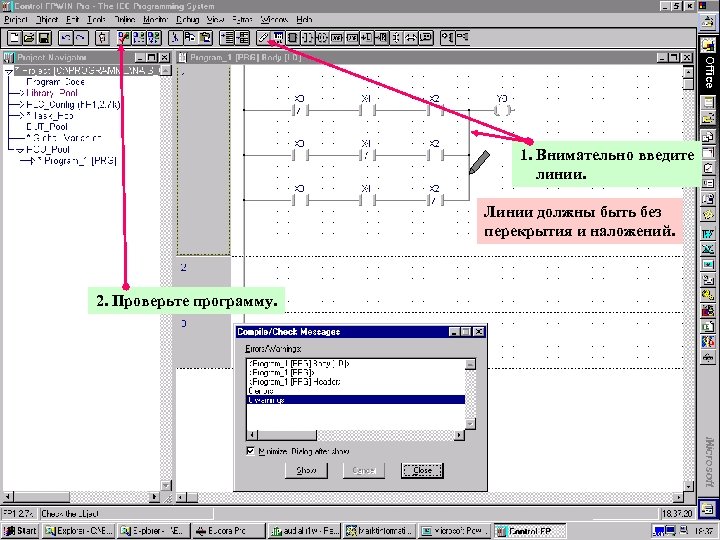Select Global_Variables in Project Navigator
The height and width of the screenshot is (540, 720).
64,138
